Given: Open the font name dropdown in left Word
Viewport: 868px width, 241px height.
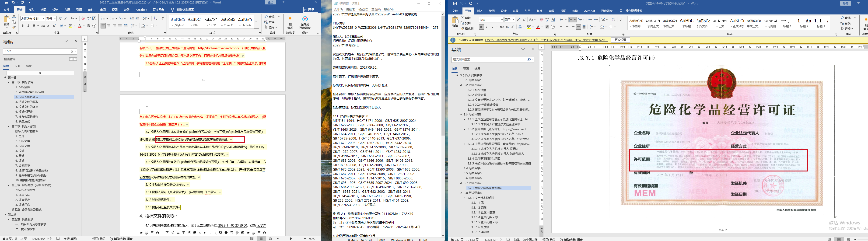Looking at the screenshot, I should pyautogui.click(x=43, y=18).
